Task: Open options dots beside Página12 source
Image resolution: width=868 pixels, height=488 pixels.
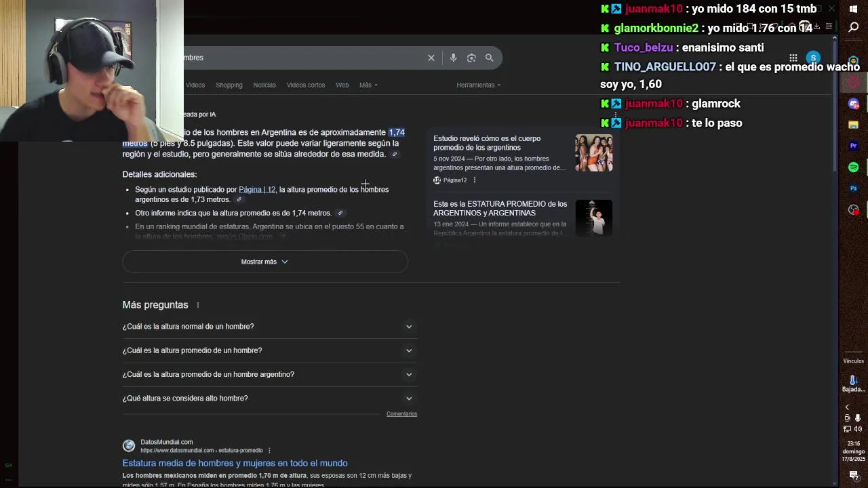Action: (475, 180)
